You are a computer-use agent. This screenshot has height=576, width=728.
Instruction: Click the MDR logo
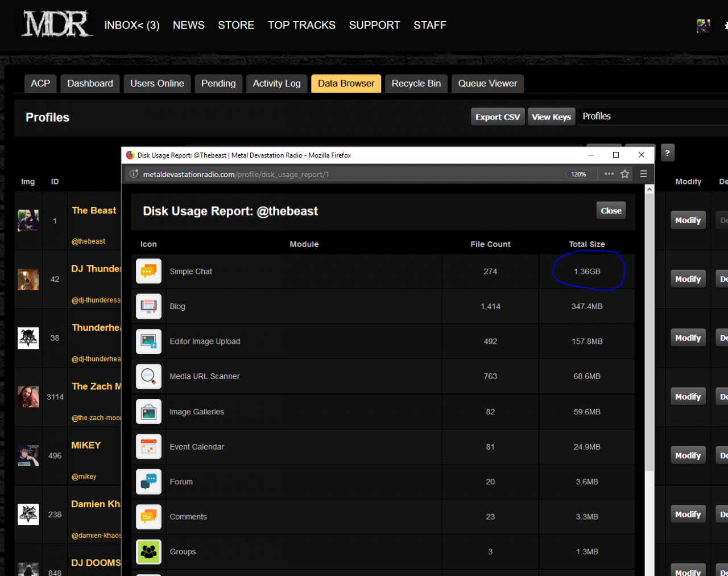tap(57, 24)
